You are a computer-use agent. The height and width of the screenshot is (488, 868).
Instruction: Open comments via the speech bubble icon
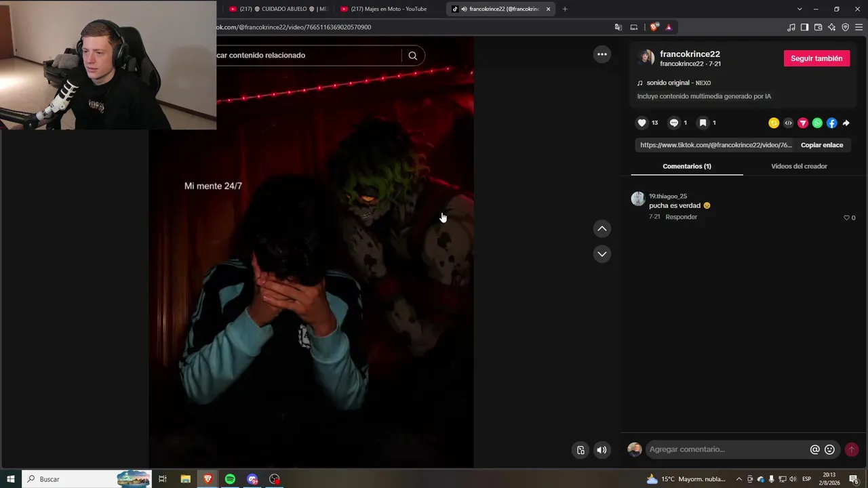point(673,123)
